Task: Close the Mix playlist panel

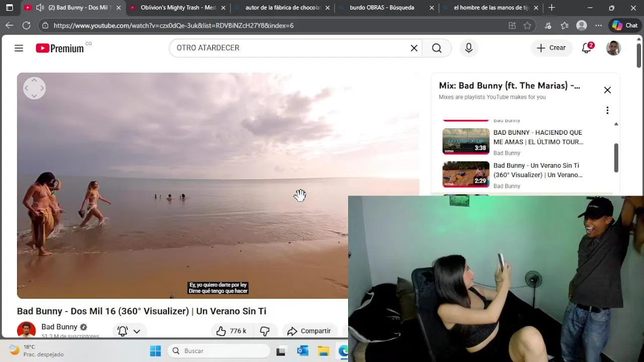Action: click(607, 90)
